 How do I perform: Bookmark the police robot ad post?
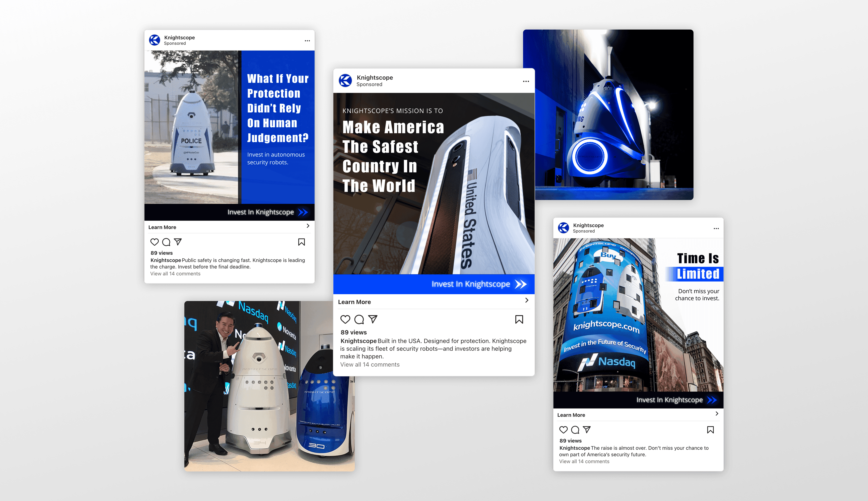click(301, 242)
